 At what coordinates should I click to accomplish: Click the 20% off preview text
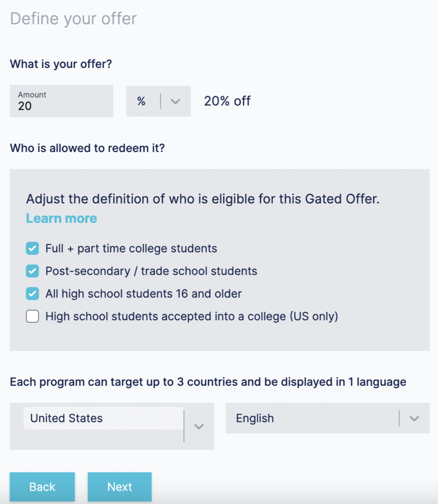coord(227,101)
